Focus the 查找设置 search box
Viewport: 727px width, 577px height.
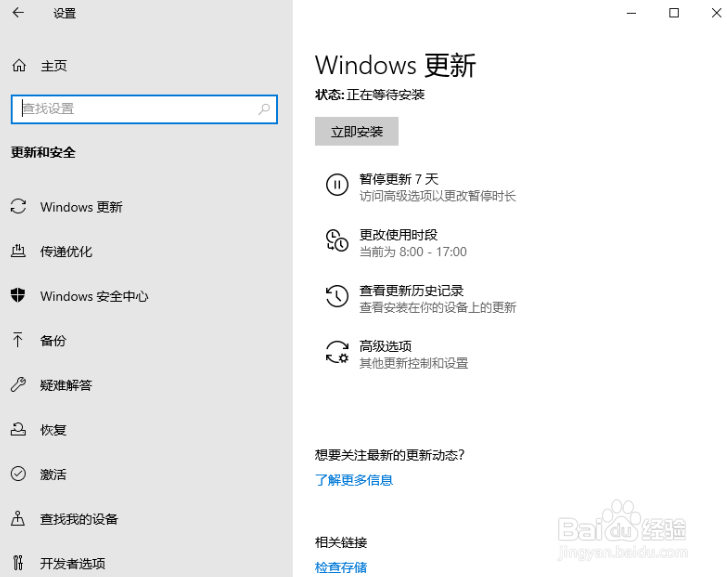click(144, 109)
